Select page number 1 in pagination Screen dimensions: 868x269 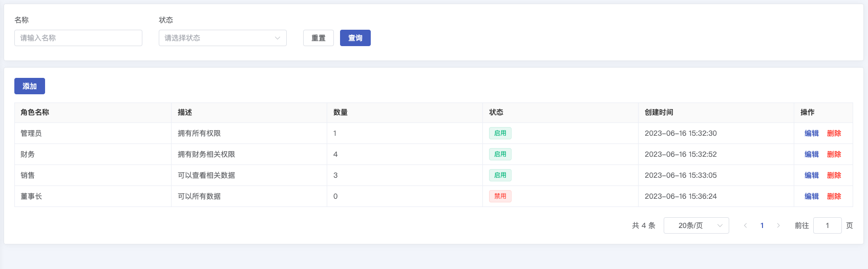762,225
